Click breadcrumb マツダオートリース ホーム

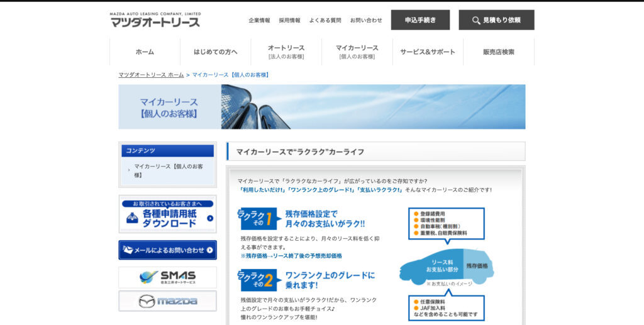coord(151,75)
